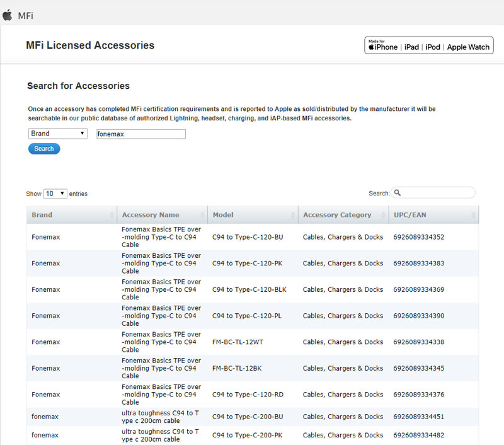The height and width of the screenshot is (445, 504).
Task: Select model FM-BC-TL-12BK
Action: tap(237, 368)
